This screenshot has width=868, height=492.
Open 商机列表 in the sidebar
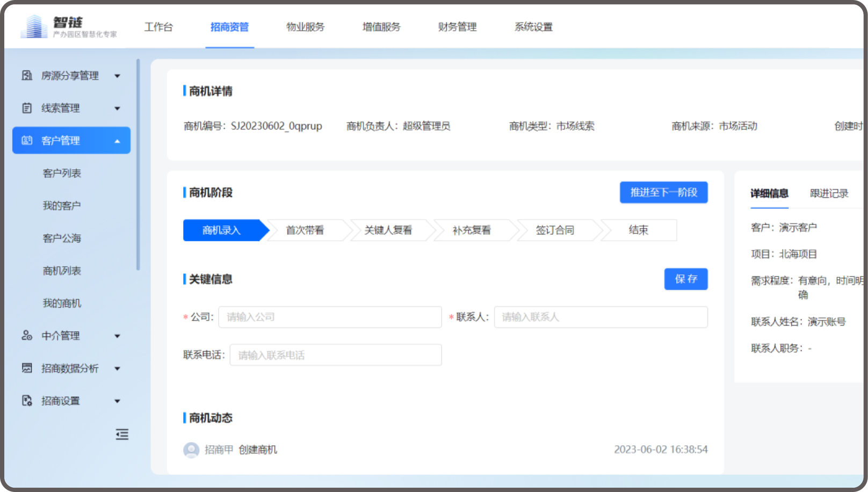[62, 271]
